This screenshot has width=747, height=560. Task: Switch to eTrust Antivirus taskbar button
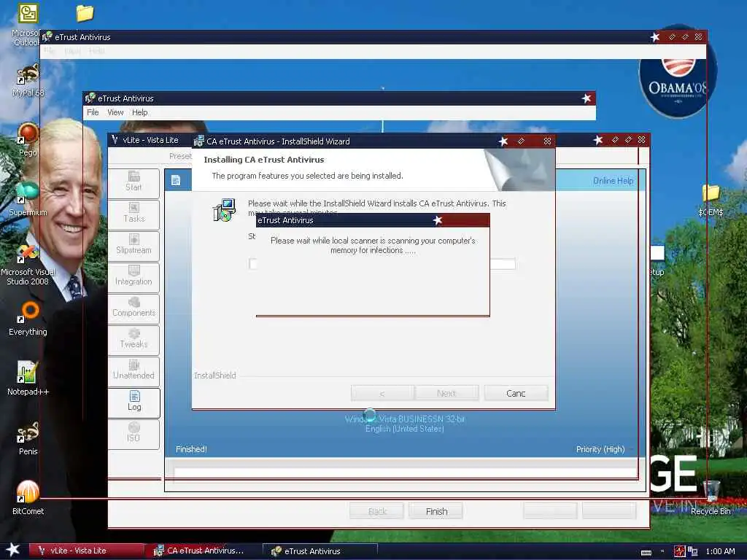pos(321,551)
